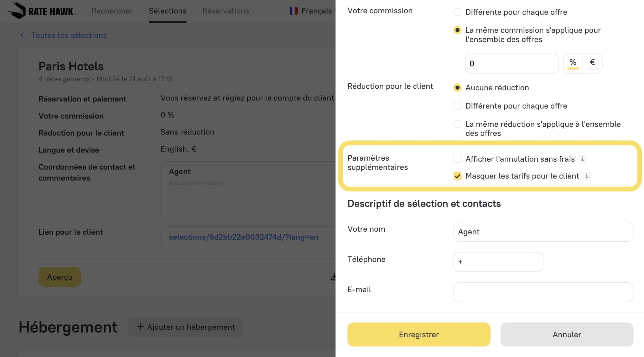The image size is (644, 357).
Task: Open the client selection link
Action: click(243, 237)
